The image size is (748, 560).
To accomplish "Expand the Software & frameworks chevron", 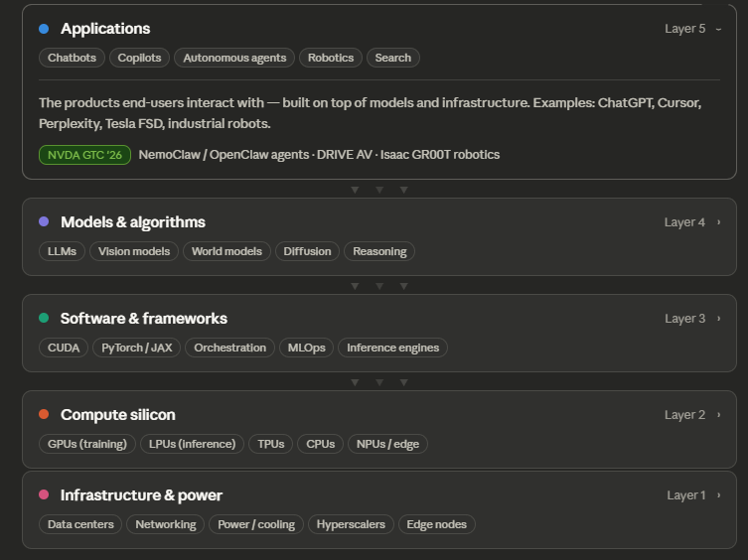I will click(718, 319).
